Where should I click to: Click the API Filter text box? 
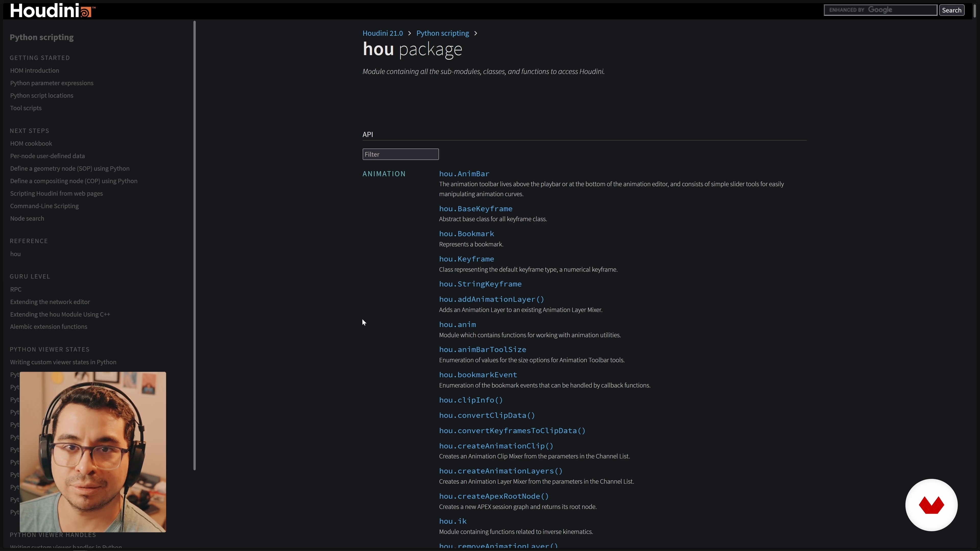400,154
